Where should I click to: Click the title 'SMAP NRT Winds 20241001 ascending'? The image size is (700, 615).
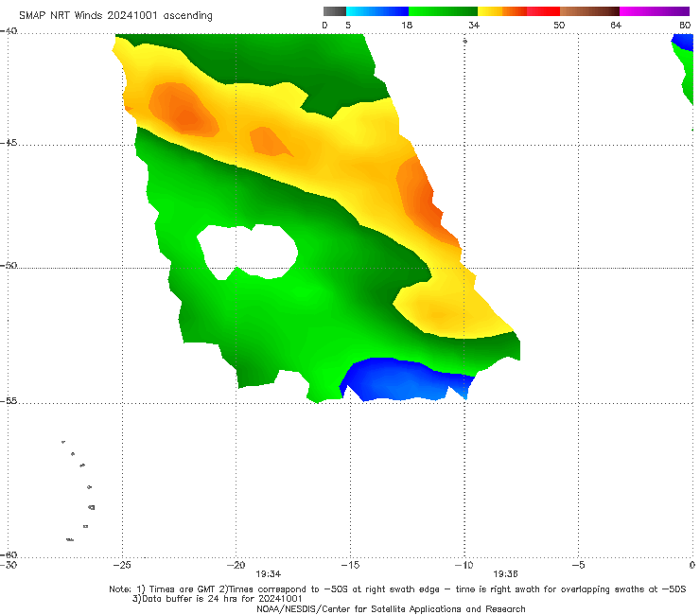[115, 15]
